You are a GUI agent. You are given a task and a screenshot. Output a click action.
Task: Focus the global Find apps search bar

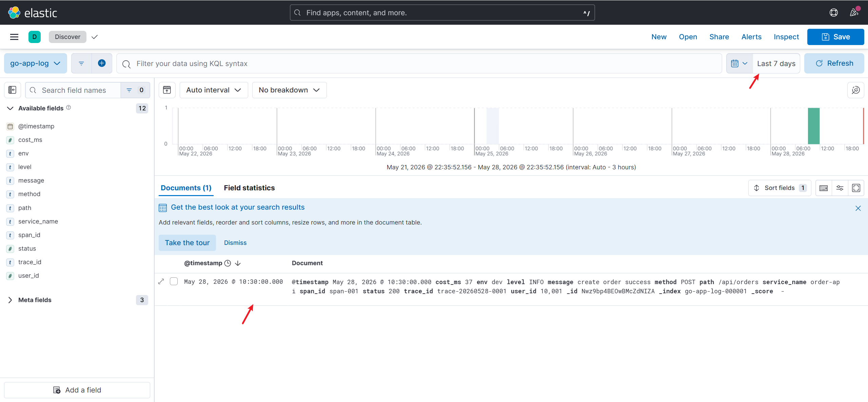click(442, 13)
